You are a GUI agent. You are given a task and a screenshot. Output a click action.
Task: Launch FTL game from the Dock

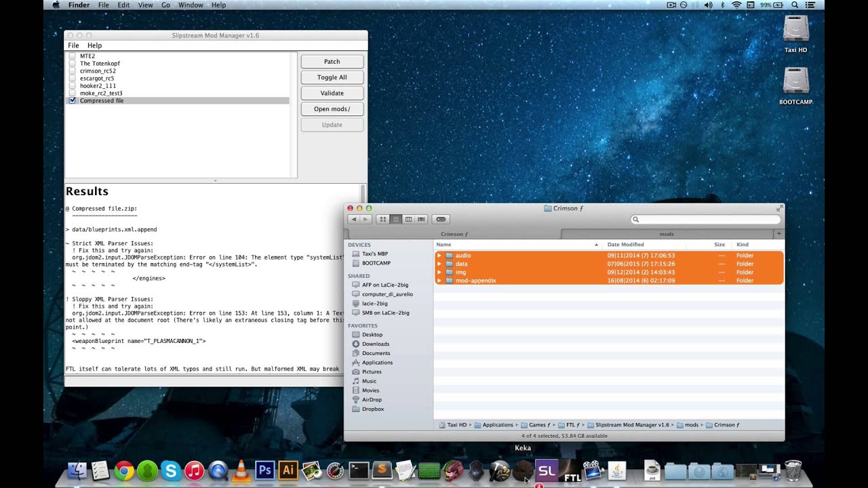pyautogui.click(x=570, y=470)
